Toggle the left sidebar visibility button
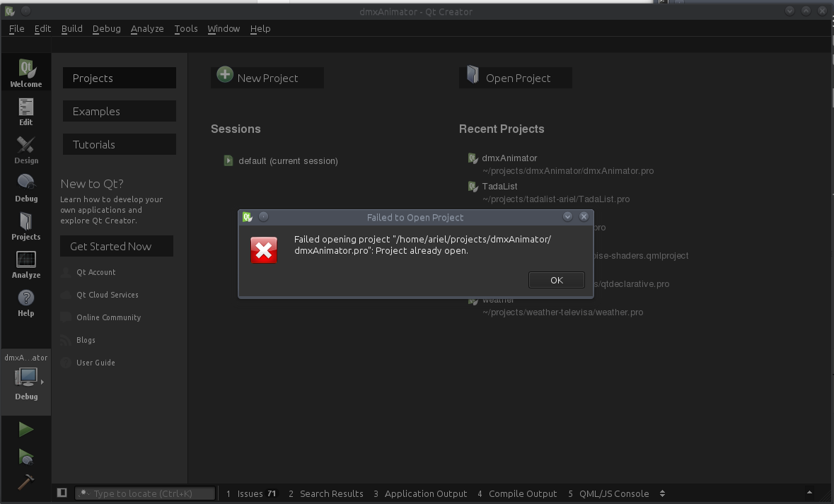This screenshot has height=504, width=834. point(62,493)
